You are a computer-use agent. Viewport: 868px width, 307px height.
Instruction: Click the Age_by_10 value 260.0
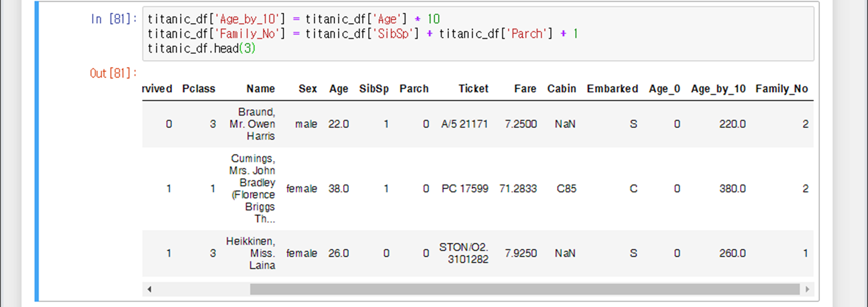tap(733, 253)
